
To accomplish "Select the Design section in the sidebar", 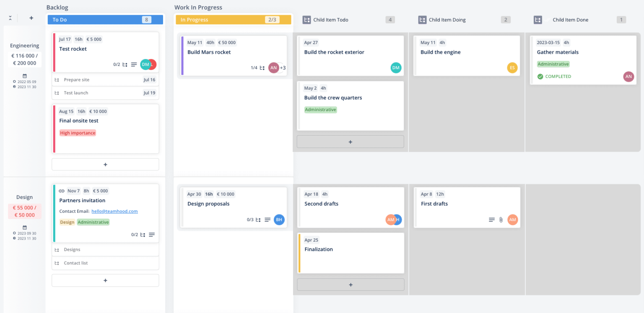I will point(24,197).
